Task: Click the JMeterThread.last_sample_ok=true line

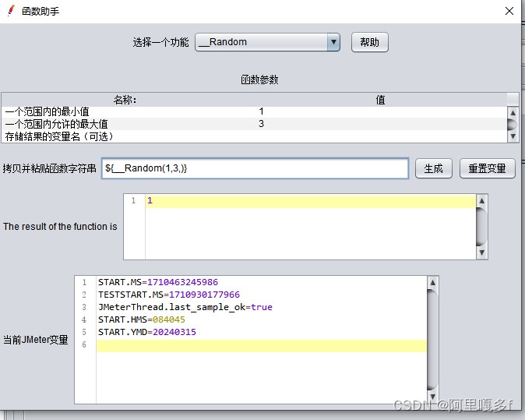Action: click(x=185, y=307)
